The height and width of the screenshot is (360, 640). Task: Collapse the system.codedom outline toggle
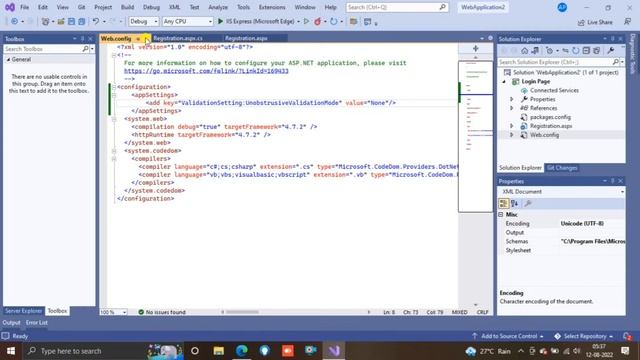coord(114,151)
